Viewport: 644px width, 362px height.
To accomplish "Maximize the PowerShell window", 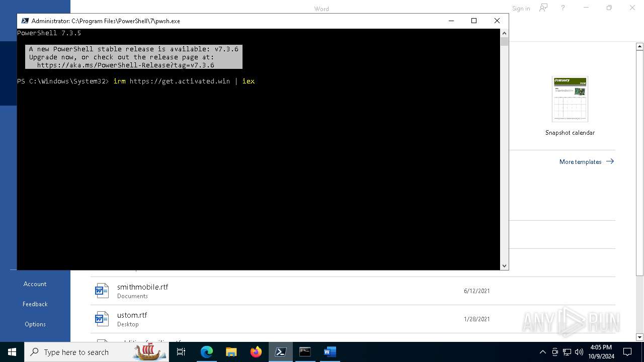I will pos(474,21).
